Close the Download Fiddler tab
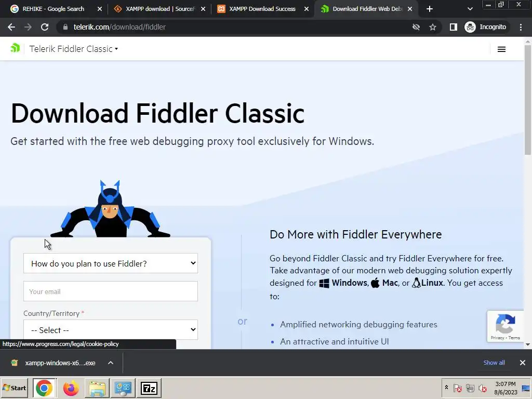This screenshot has height=399, width=532. click(410, 9)
